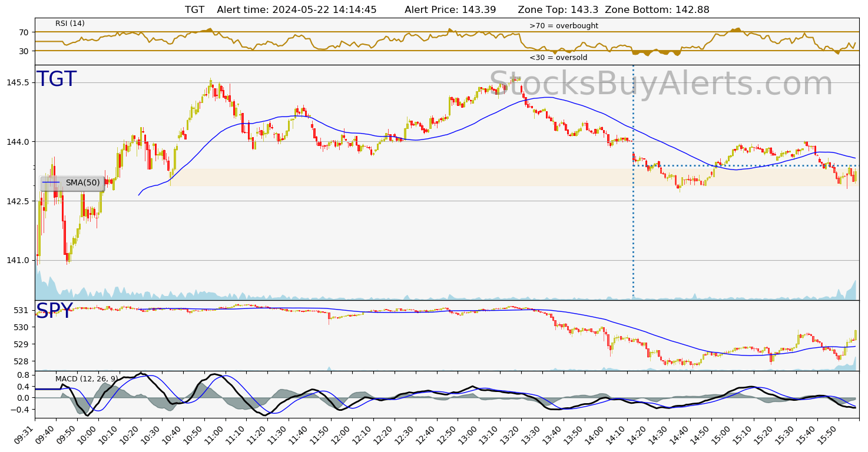The width and height of the screenshot is (868, 452).
Task: Click the RSI 70 axis label
Action: pyautogui.click(x=24, y=32)
